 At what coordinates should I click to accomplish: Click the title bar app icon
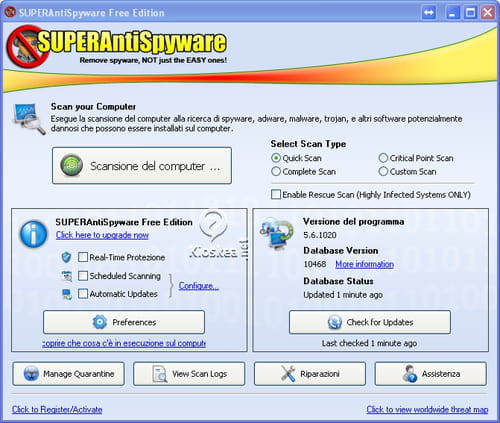[x=10, y=12]
